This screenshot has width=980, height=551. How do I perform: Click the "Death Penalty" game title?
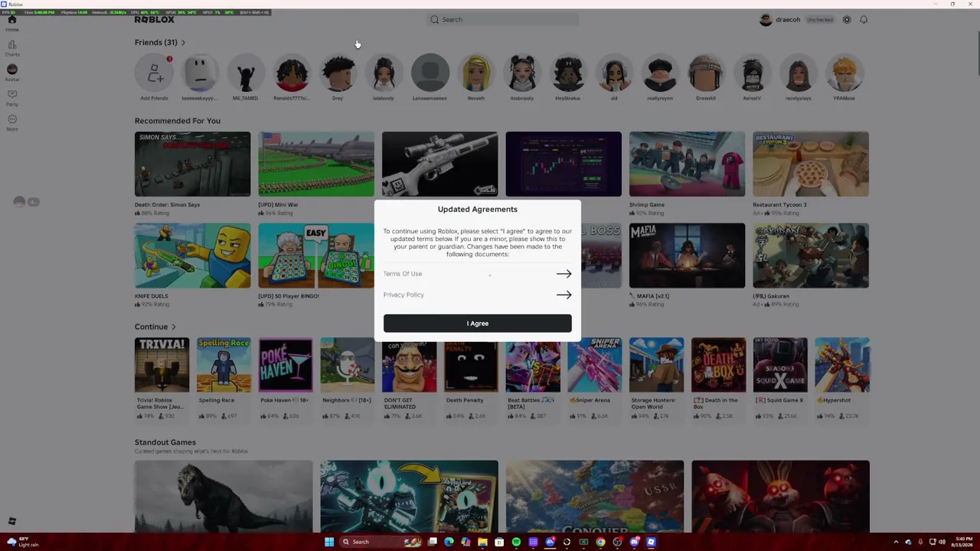(x=465, y=400)
